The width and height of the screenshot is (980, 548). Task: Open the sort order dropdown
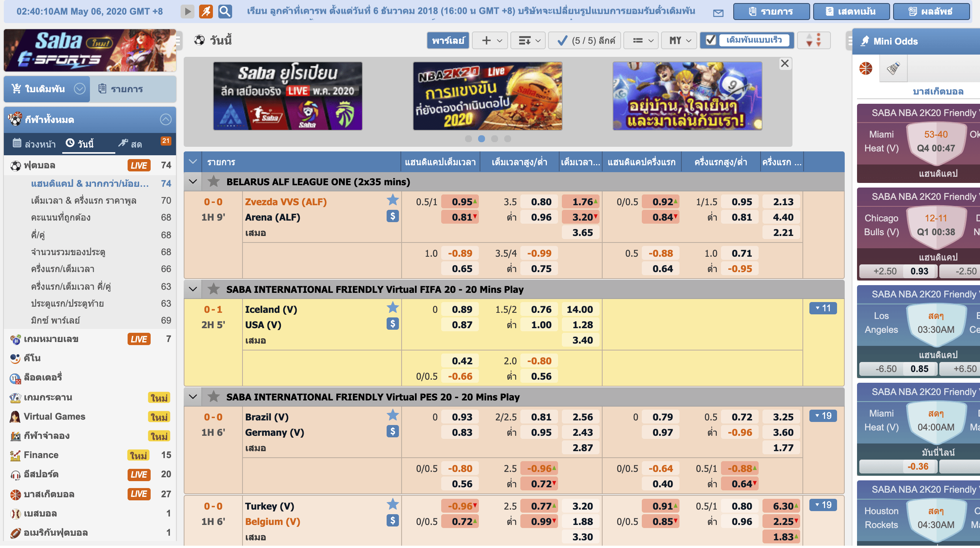click(x=528, y=40)
